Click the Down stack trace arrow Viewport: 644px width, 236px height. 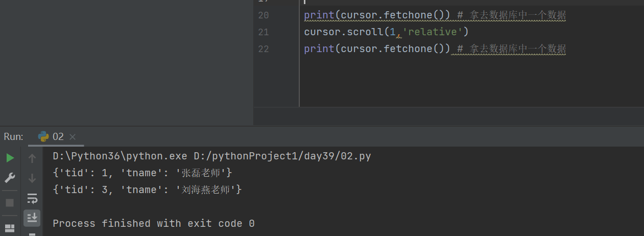point(32,178)
